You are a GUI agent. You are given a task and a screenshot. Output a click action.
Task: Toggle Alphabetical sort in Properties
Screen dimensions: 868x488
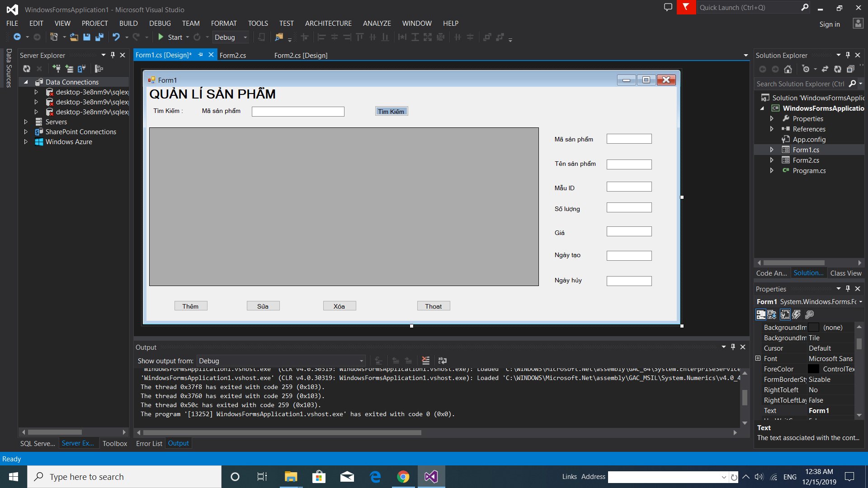point(772,314)
